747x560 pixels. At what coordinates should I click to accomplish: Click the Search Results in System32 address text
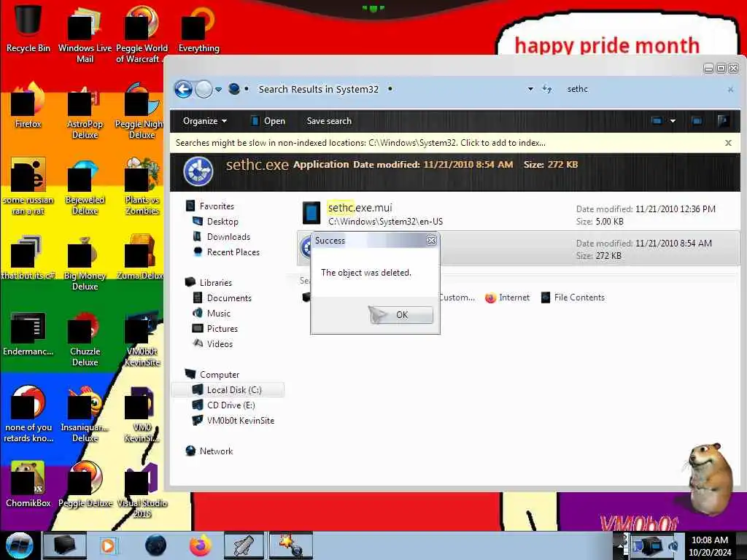pos(318,89)
